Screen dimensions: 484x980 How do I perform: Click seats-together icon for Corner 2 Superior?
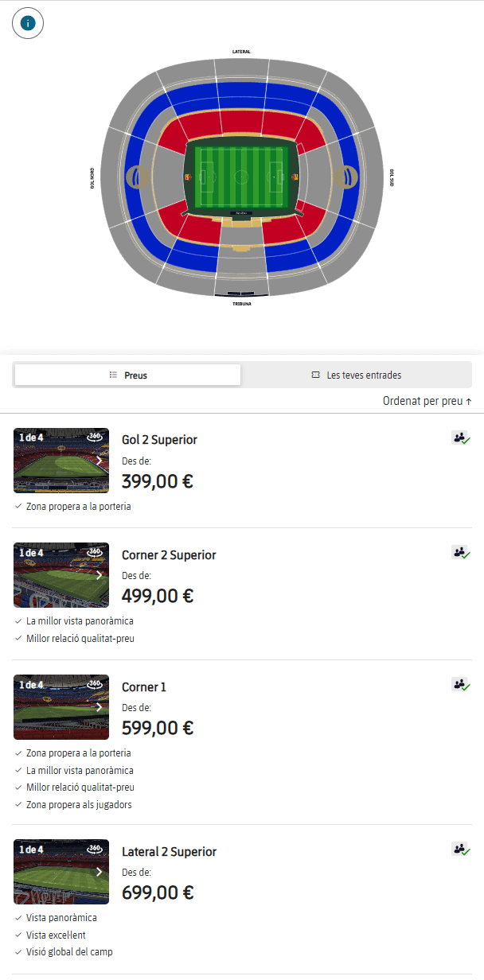461,552
